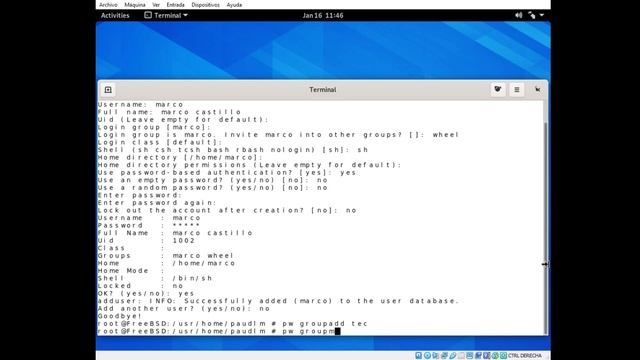Screen dimensions: 640x360
Task: Open the Máquina menu
Action: [135, 5]
